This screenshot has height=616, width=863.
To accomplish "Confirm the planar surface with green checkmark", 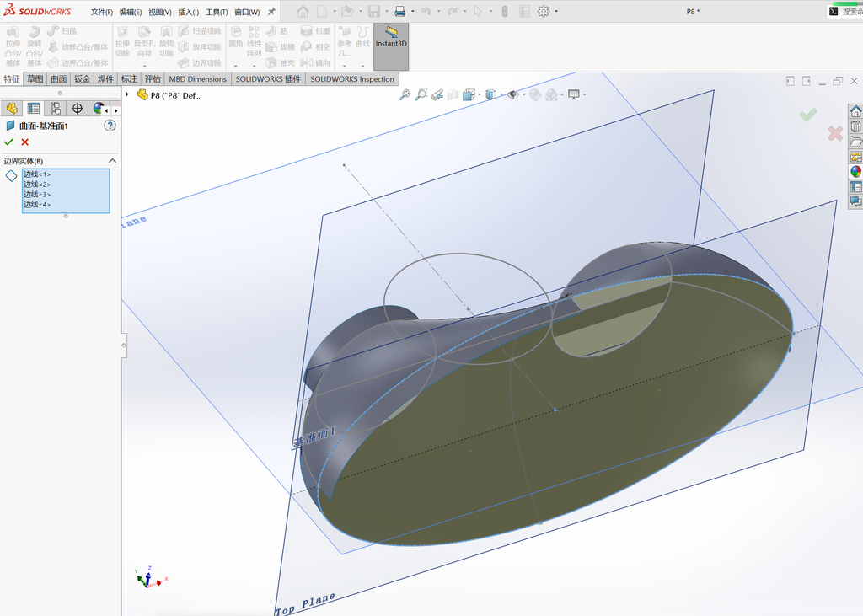I will [x=8, y=142].
